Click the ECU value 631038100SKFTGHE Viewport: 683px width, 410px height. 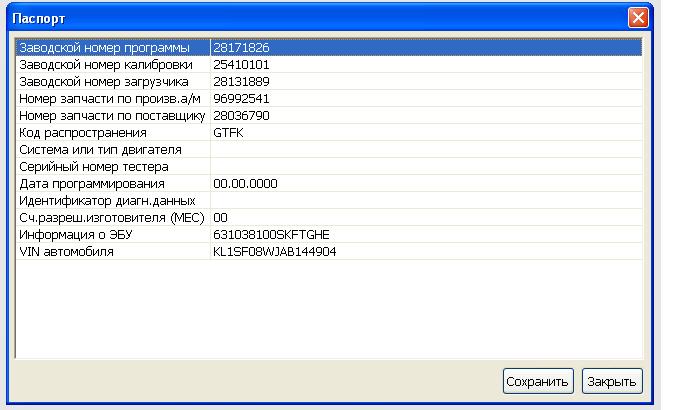click(x=271, y=235)
